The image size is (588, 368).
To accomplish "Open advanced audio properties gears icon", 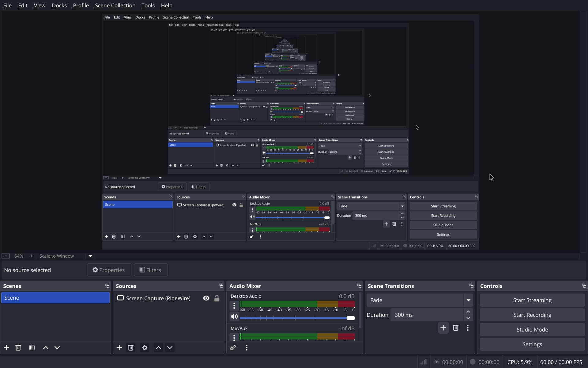I will [x=233, y=347].
